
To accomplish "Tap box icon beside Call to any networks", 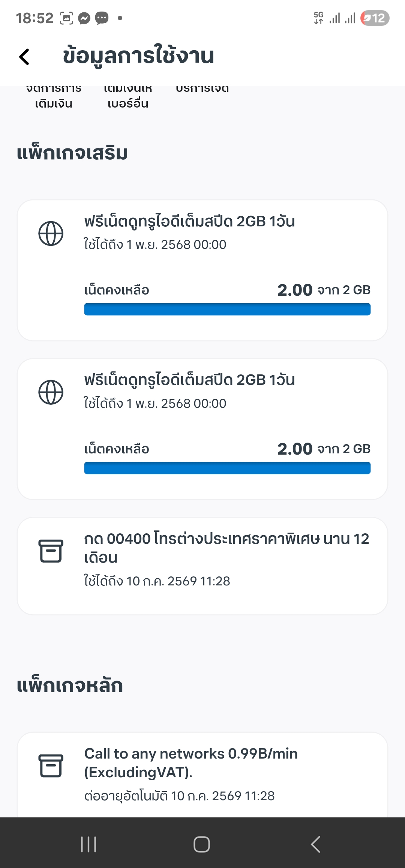I will pos(51,766).
